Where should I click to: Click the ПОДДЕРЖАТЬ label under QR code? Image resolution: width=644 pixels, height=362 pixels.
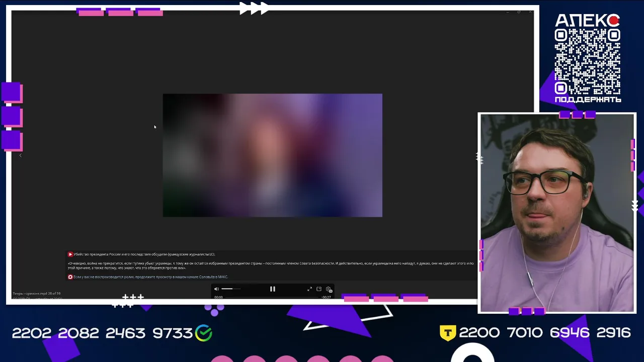588,100
